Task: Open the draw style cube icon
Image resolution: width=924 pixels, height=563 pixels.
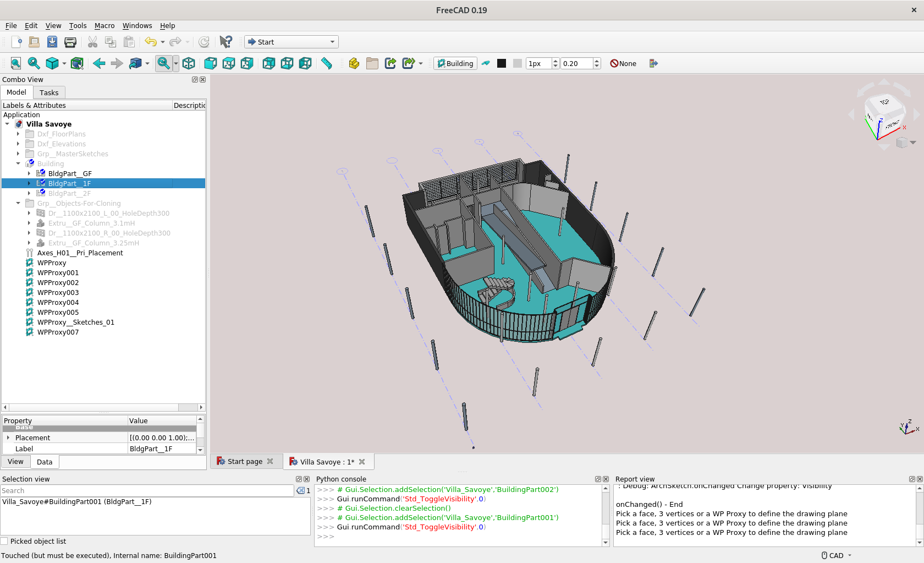Action: tap(52, 63)
